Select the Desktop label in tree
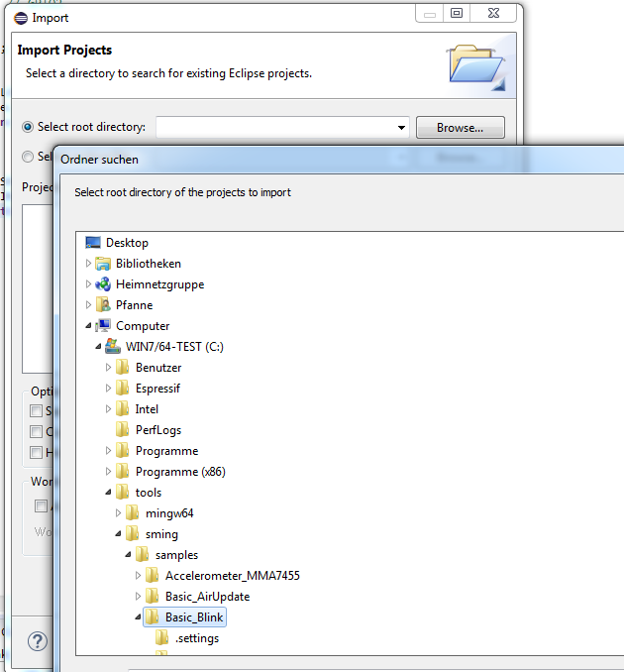This screenshot has width=624, height=672. pyautogui.click(x=127, y=243)
